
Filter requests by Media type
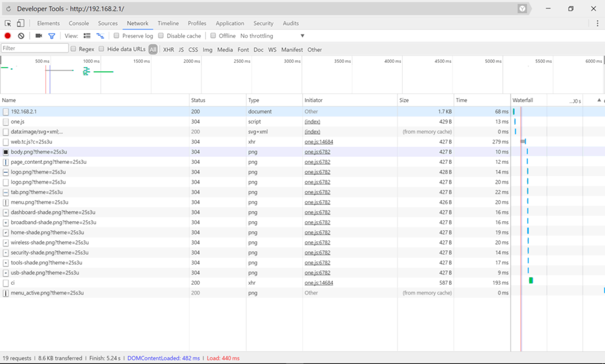(225, 50)
